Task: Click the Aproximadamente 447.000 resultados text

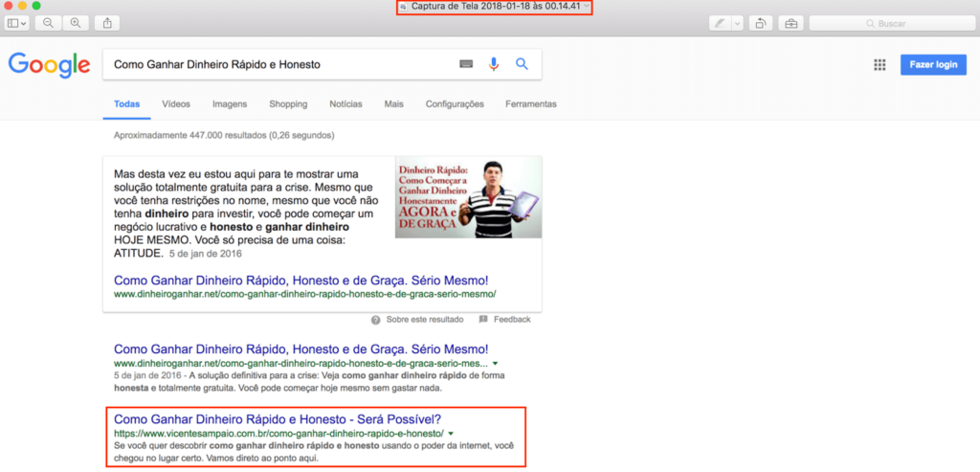Action: pos(224,135)
